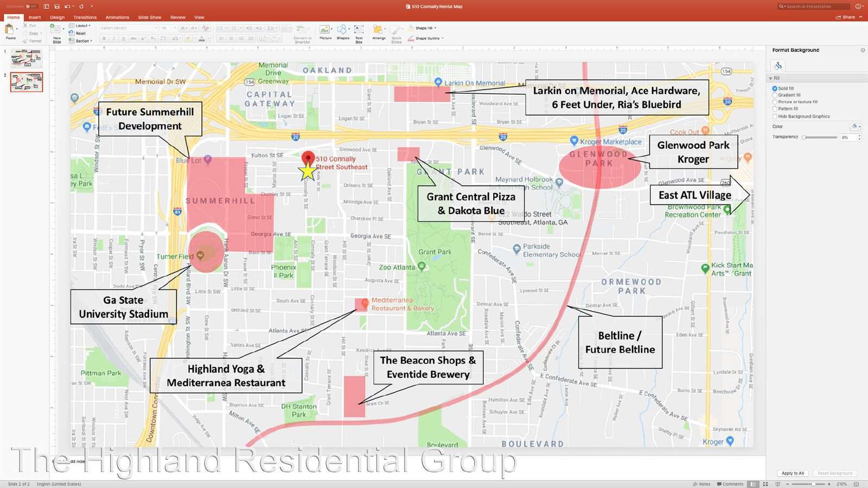Open the Slide Show tab
Viewport: 868px width, 488px height.
click(149, 17)
